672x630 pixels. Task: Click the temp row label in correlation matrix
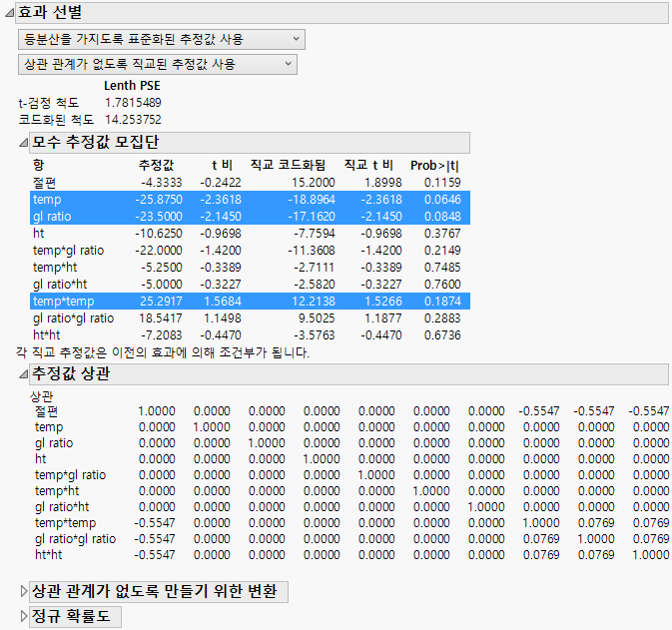[49, 427]
